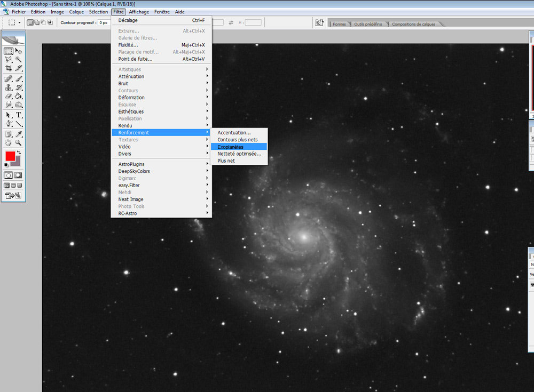Select the Move tool
The width and height of the screenshot is (534, 392).
coord(19,51)
